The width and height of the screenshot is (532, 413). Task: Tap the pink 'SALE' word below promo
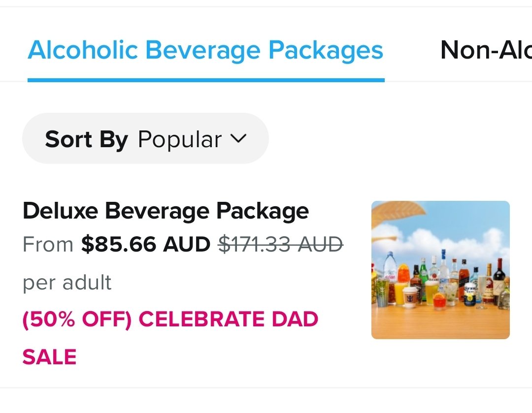49,357
